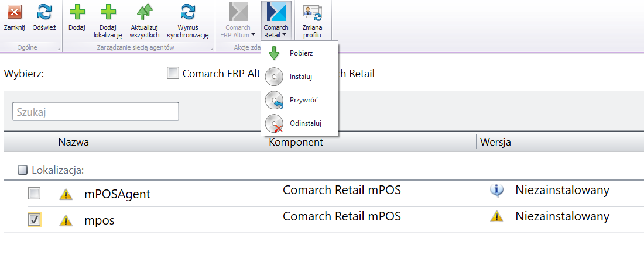Open Comarch Retail ribbon dropdown
Screen dimensions: 644x259
pos(276,20)
